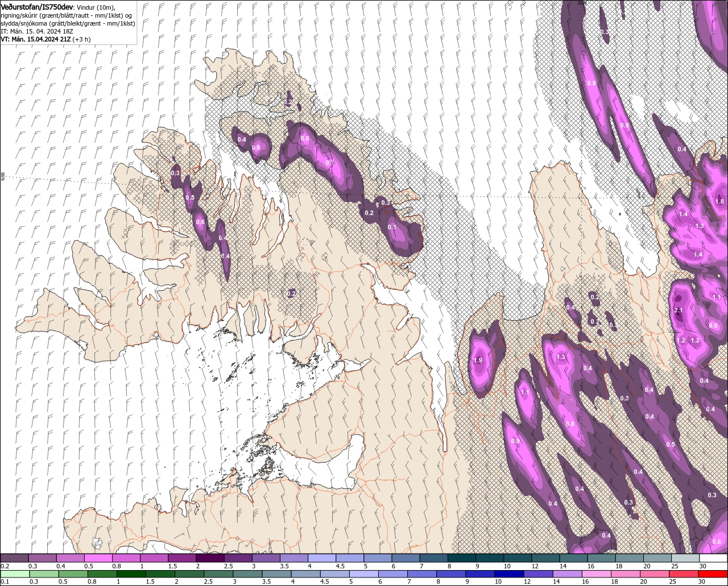728x586 pixels.
Task: Pick the swatch labeled 1.5 in the purple snow legend
Action: 182,558
